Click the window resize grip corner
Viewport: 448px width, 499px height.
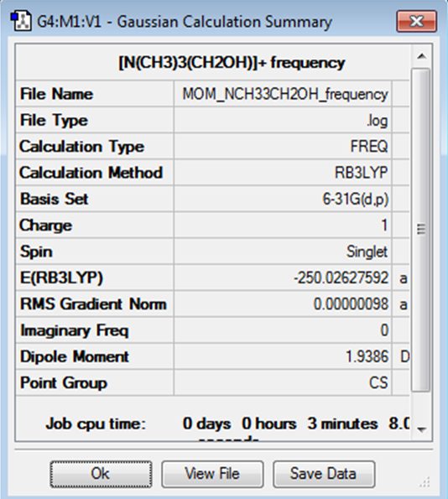click(425, 483)
